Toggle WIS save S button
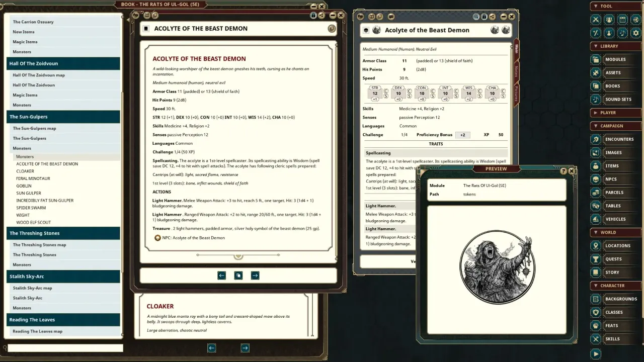Viewport: 644px width, 362px height. (x=480, y=97)
